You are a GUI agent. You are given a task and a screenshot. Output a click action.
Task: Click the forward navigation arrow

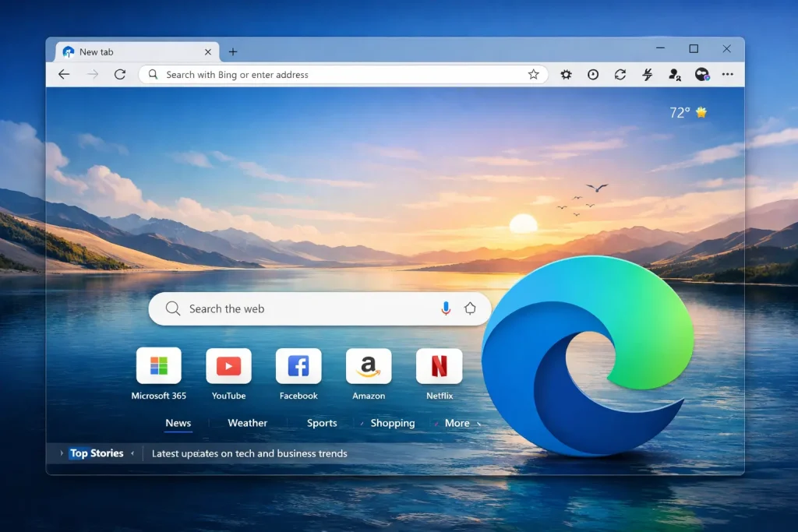point(93,74)
